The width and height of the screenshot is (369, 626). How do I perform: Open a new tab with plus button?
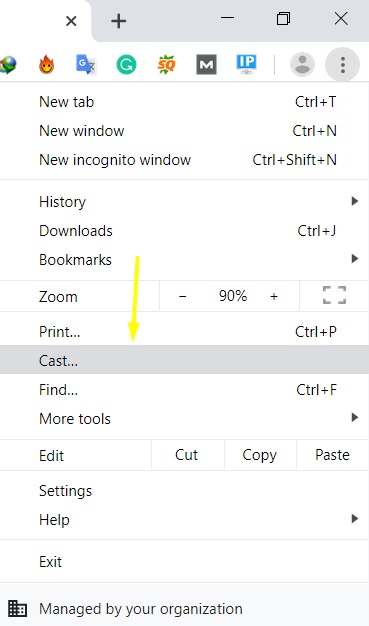[118, 21]
